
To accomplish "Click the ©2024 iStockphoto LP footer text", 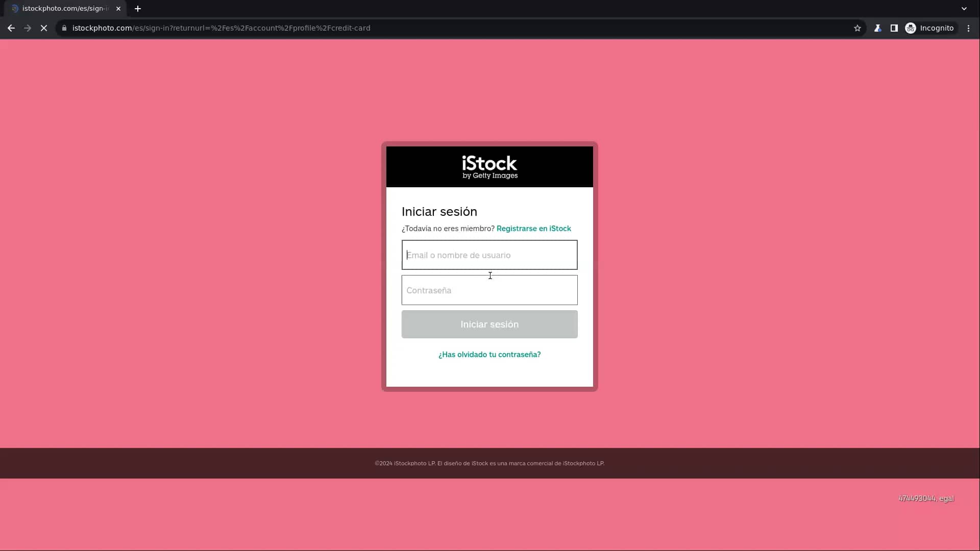I will [x=489, y=463].
